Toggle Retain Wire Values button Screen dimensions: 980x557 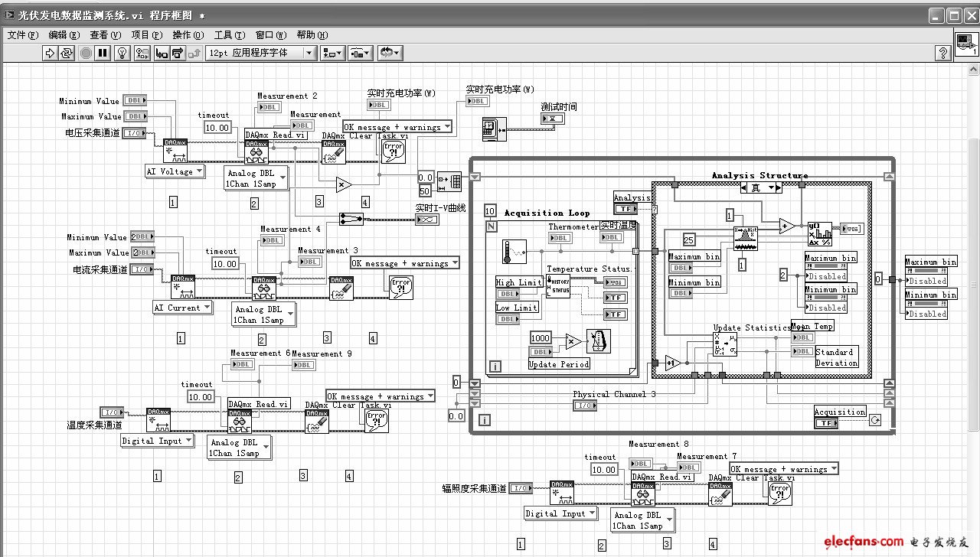pos(142,53)
